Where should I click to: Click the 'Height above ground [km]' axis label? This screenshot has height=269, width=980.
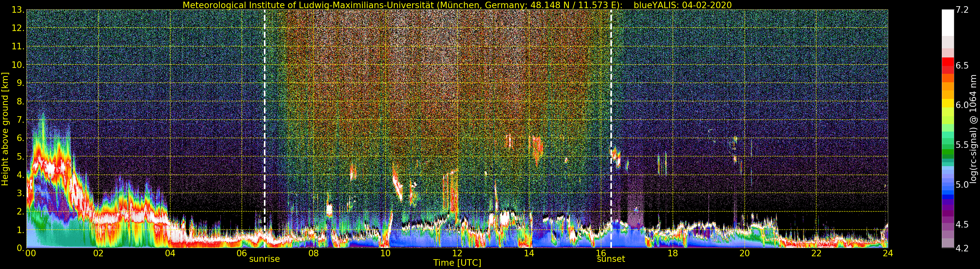coord(5,129)
